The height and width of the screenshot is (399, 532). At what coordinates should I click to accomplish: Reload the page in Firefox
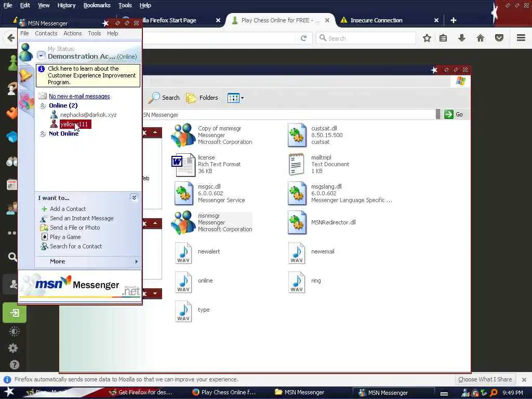click(303, 38)
